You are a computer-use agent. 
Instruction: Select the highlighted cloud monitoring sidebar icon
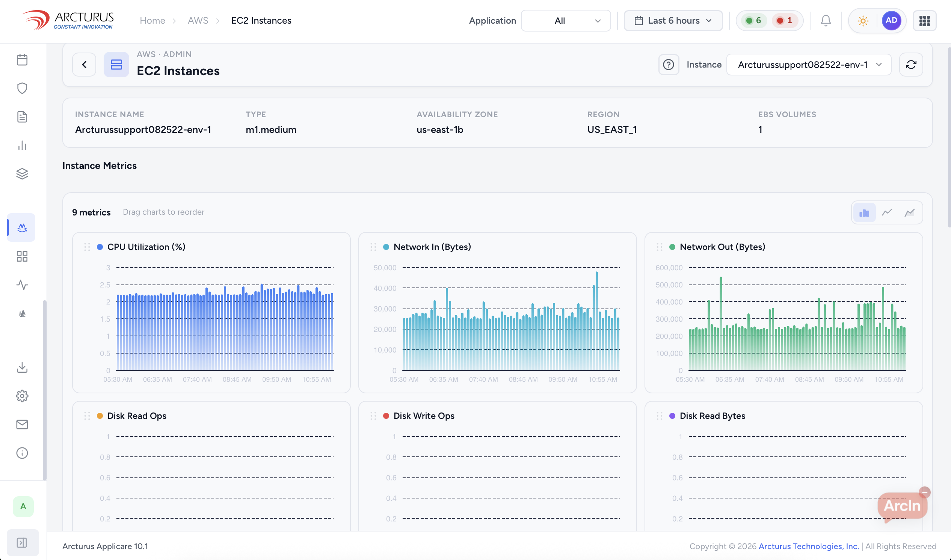pos(21,227)
